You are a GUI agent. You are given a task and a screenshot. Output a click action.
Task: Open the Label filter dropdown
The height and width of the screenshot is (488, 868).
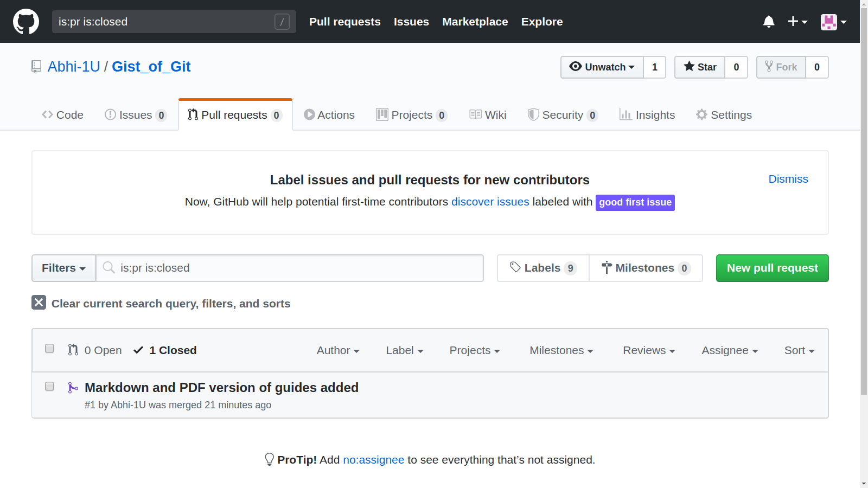coord(405,350)
